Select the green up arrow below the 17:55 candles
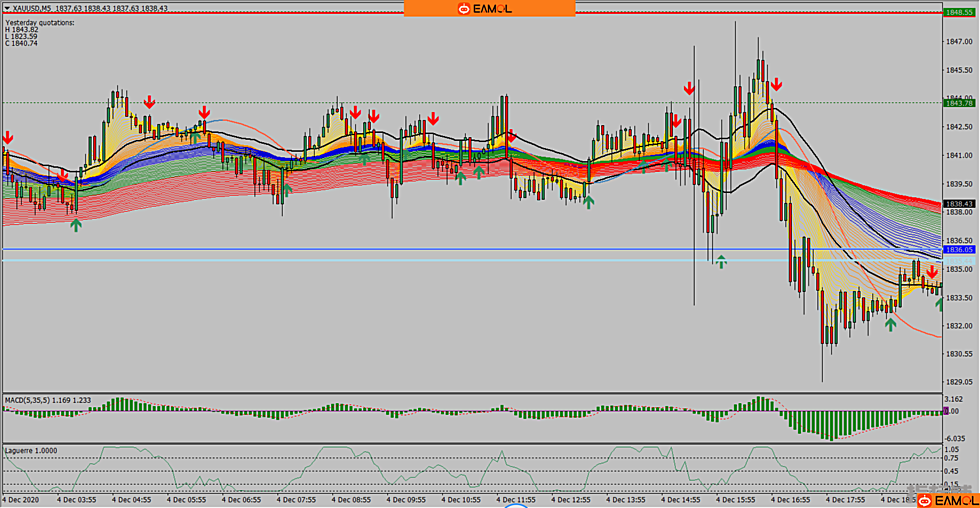 [890, 325]
